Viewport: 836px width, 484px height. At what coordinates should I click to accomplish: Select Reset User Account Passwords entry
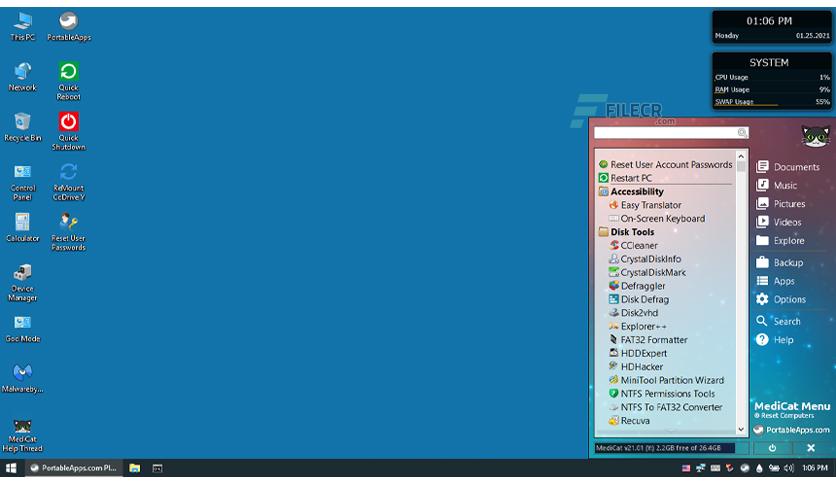click(665, 165)
